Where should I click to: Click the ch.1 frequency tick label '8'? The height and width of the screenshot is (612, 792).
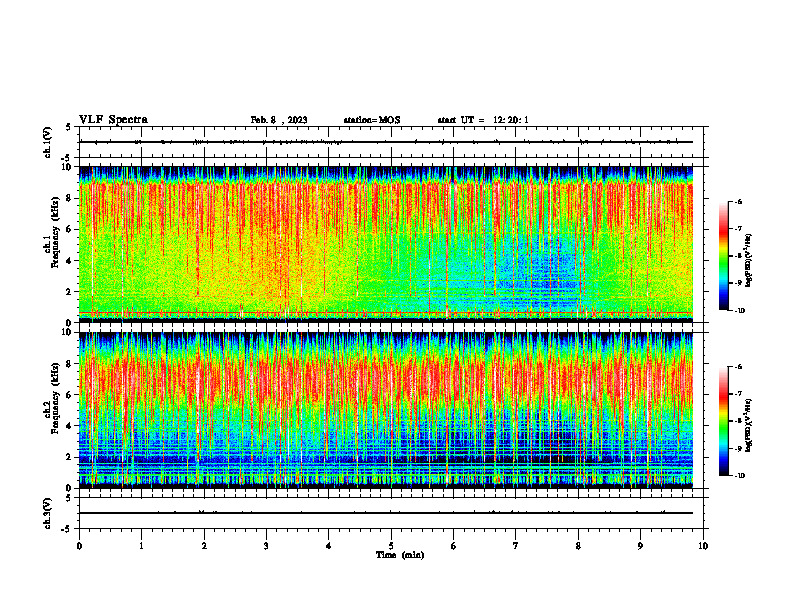69,198
